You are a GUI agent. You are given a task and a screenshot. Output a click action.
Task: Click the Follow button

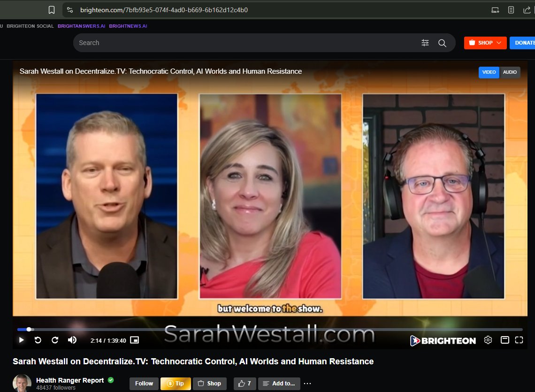pyautogui.click(x=144, y=384)
